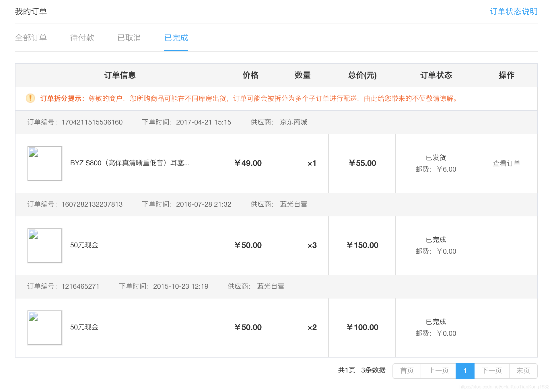Viewport: 552px width, 392px height.
Task: Click the ￥150.00 total price
Action: click(x=362, y=245)
